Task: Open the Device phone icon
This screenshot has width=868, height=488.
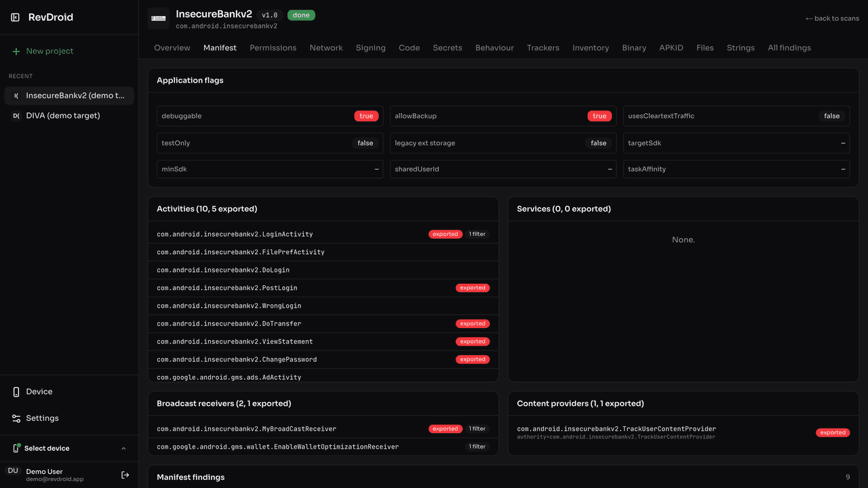Action: (x=16, y=392)
